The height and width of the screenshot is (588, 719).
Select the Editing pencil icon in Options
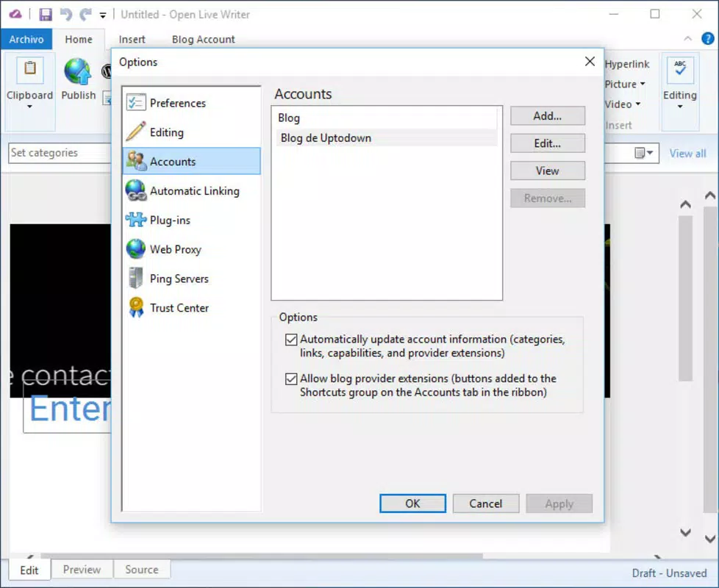tap(136, 132)
